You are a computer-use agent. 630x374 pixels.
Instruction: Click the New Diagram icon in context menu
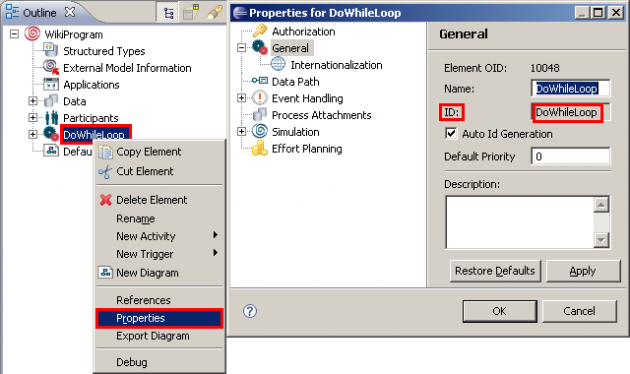[105, 272]
